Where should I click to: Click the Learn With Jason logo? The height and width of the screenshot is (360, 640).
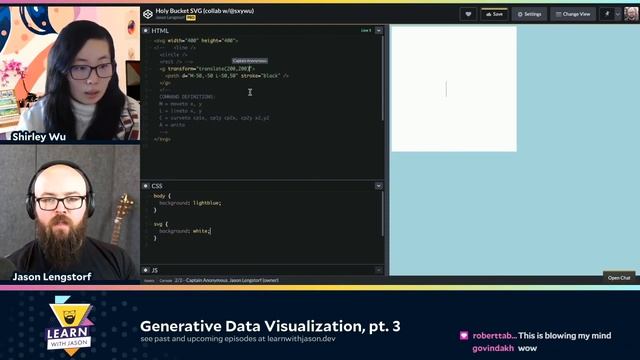[x=69, y=325]
